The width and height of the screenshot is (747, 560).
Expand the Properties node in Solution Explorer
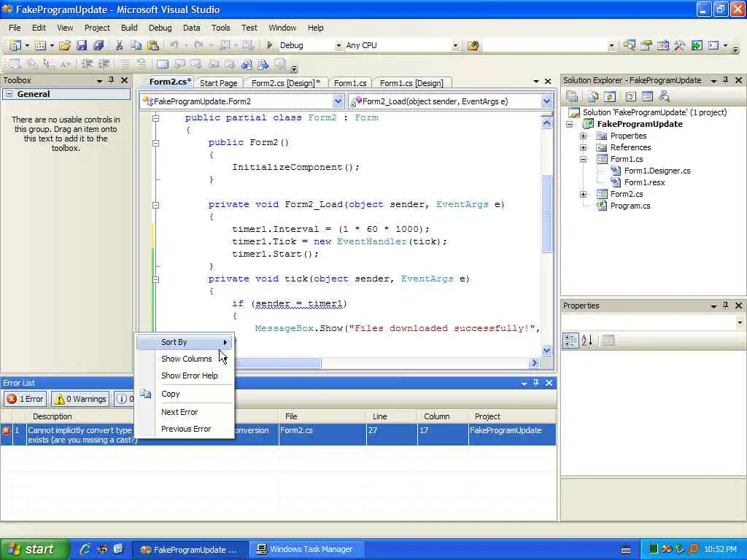point(583,136)
